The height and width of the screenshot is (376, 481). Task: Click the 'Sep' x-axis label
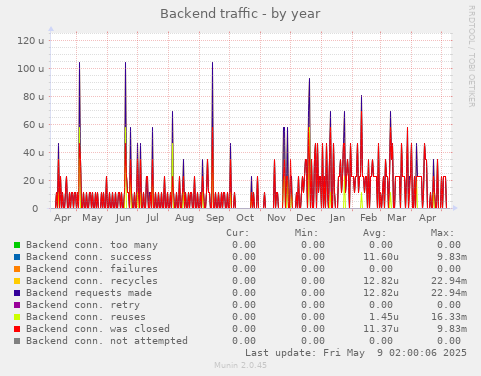tap(215, 218)
